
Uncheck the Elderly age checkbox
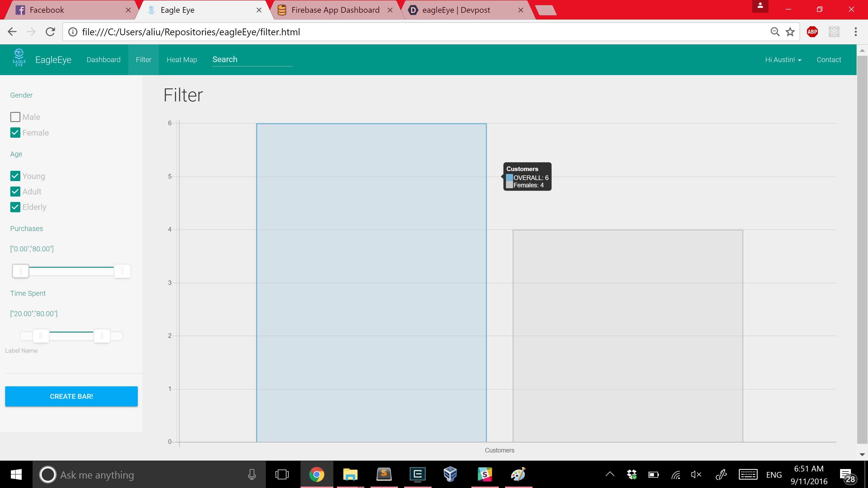point(15,207)
